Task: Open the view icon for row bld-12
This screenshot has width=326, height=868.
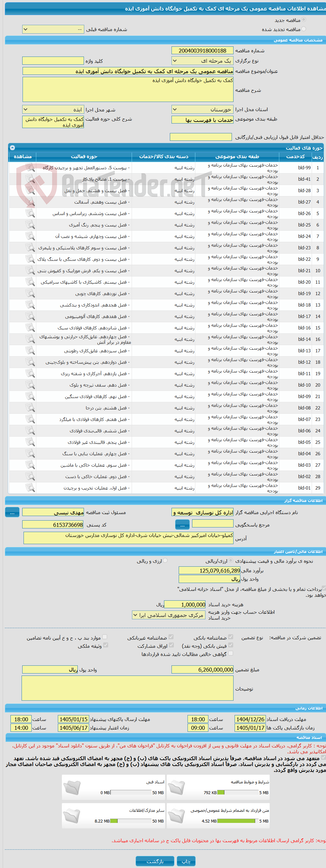Action: click(30, 362)
